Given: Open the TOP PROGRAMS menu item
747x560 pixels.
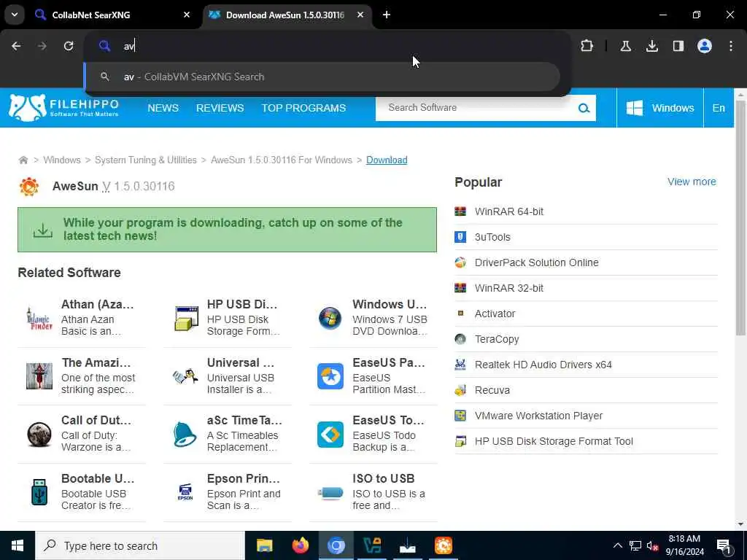Looking at the screenshot, I should click(x=303, y=108).
